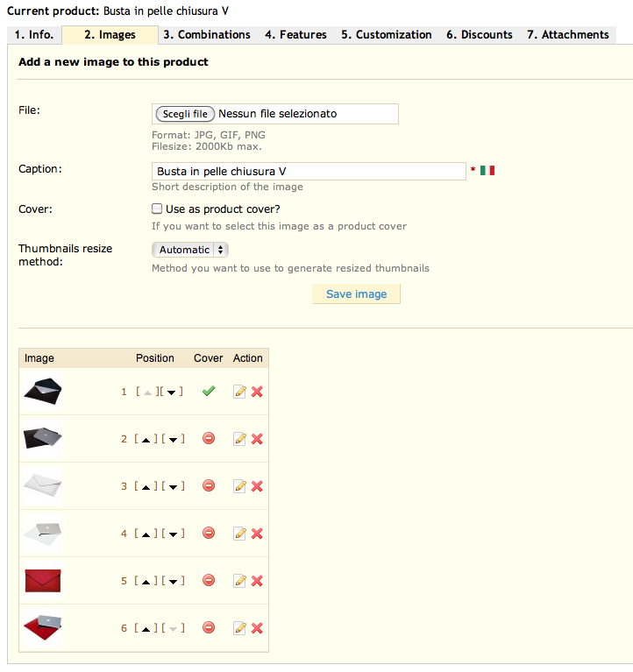
Task: Move image 5 up one position
Action: coord(146,582)
